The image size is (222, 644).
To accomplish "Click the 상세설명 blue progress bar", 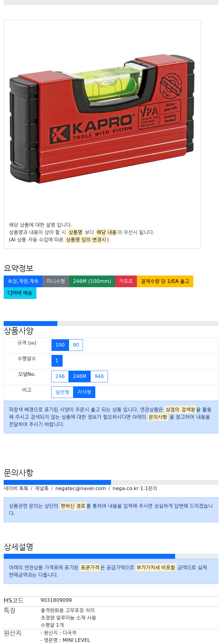I will pyautogui.click(x=89, y=556).
